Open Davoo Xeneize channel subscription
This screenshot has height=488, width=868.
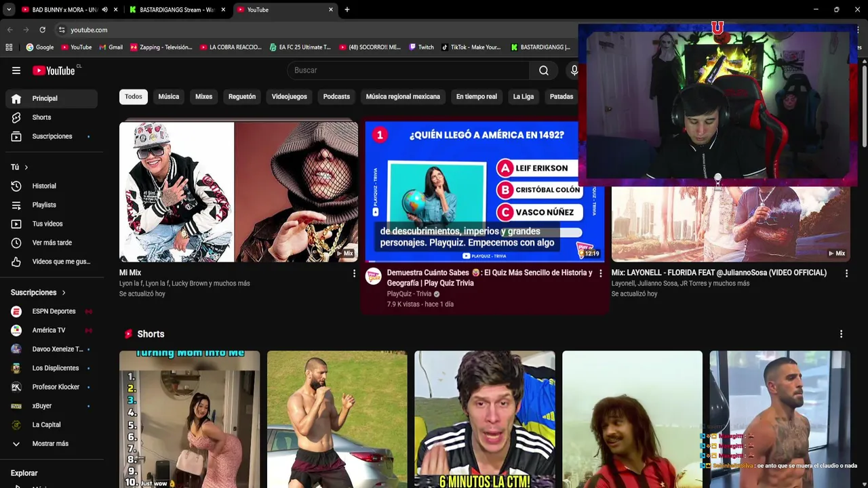[52, 349]
